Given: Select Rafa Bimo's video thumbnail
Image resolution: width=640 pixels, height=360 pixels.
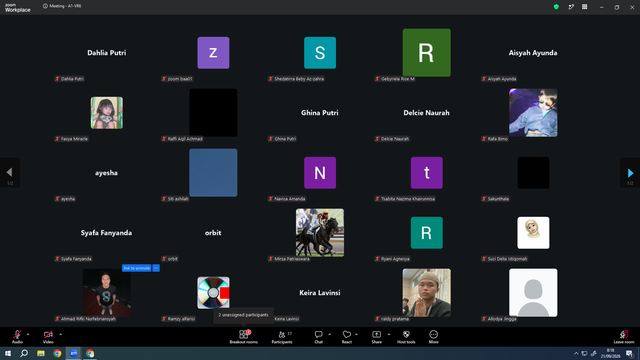Looking at the screenshot, I should click(533, 113).
